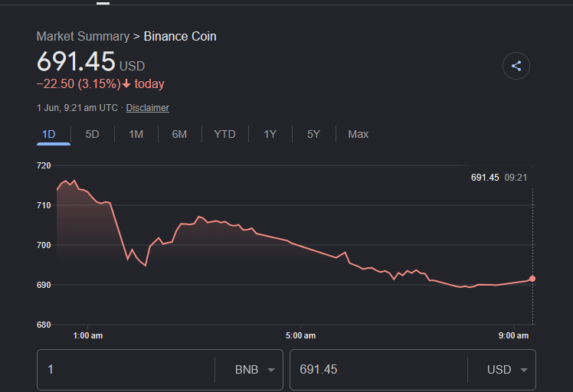This screenshot has width=573, height=392.
Task: Select the 1Y time range tab
Action: point(270,134)
